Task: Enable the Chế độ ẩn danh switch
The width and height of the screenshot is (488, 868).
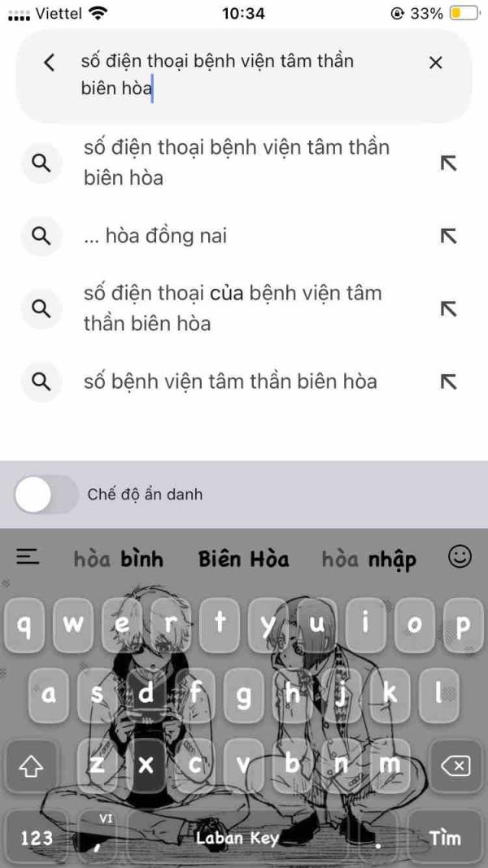Action: pos(46,495)
